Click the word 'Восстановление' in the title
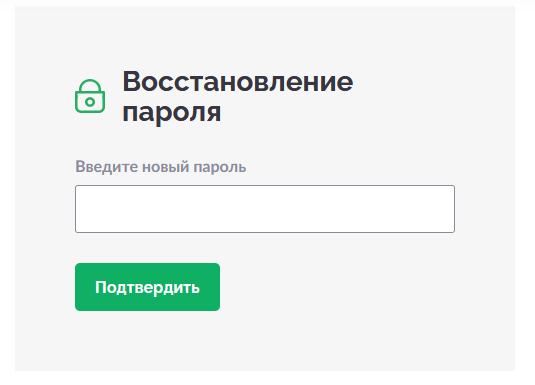The image size is (535, 385). pyautogui.click(x=238, y=82)
